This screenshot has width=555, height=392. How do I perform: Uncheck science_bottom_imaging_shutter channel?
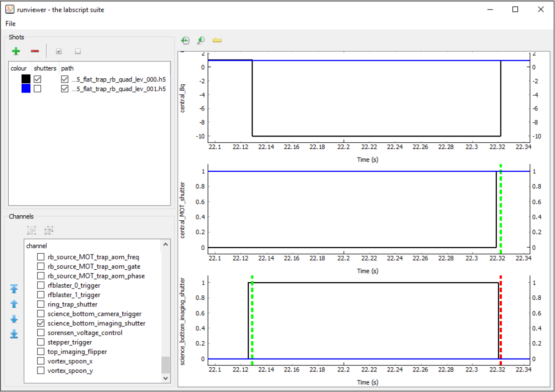click(41, 323)
